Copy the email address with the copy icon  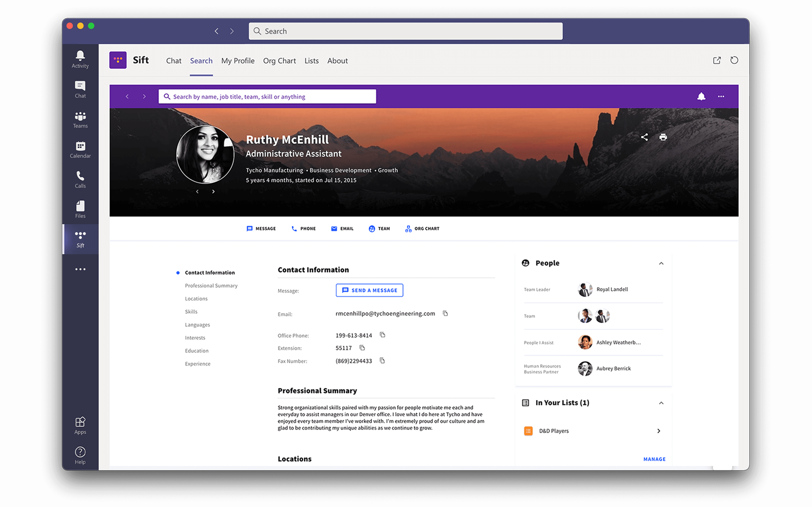click(445, 313)
